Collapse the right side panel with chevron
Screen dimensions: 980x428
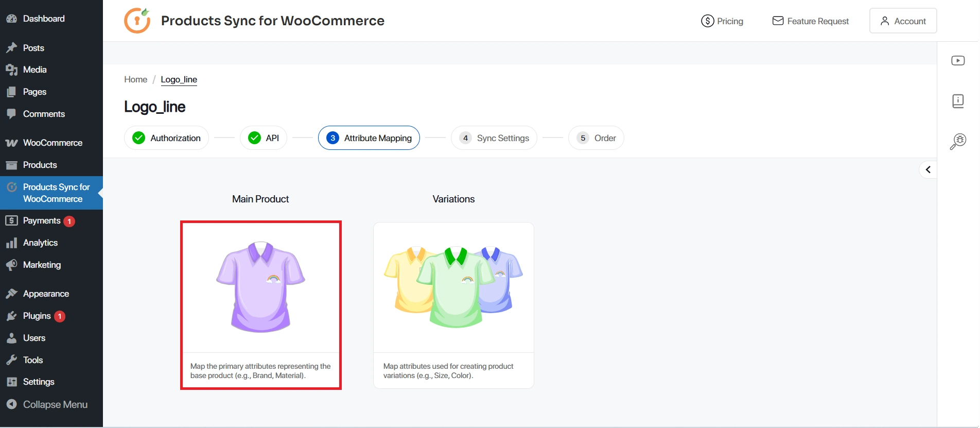[x=928, y=169]
